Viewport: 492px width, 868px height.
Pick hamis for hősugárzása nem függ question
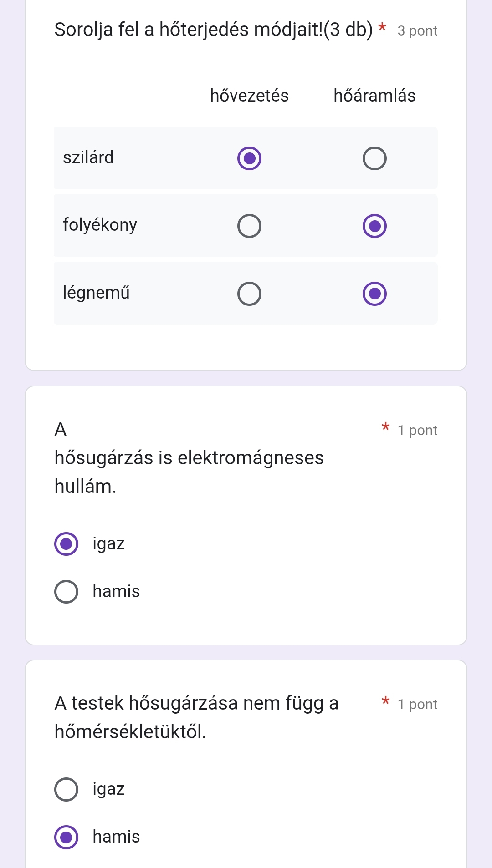pyautogui.click(x=67, y=837)
